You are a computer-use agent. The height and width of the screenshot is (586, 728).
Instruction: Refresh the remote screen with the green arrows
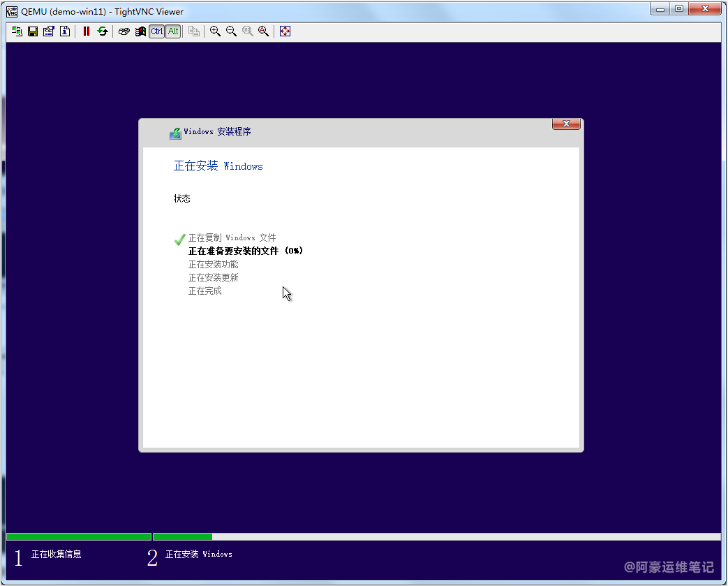pyautogui.click(x=103, y=31)
